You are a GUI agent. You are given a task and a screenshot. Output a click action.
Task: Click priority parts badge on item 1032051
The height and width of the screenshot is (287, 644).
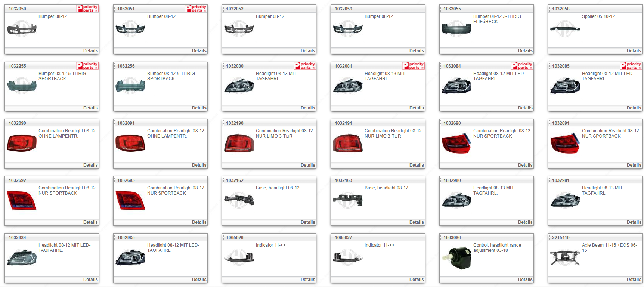(x=196, y=9)
